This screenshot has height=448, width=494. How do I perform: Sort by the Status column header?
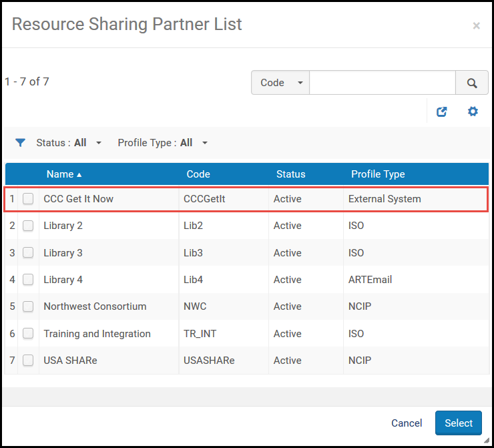click(290, 174)
